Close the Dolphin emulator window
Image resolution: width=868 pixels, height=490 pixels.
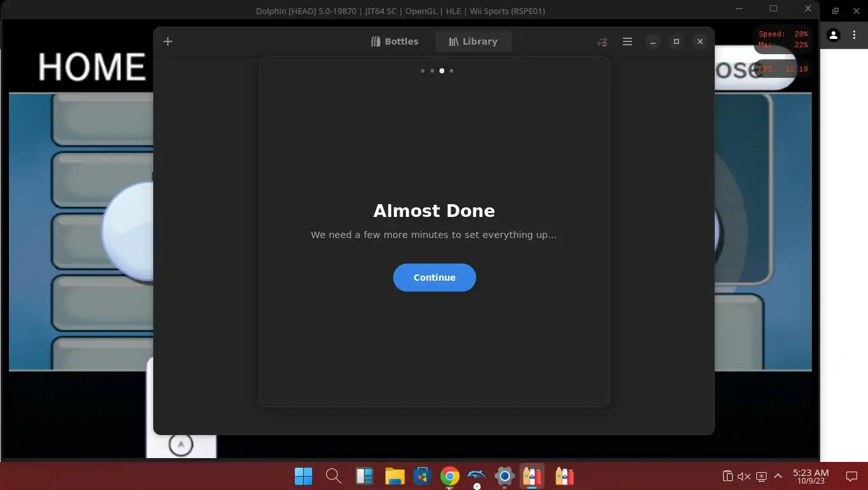point(808,9)
